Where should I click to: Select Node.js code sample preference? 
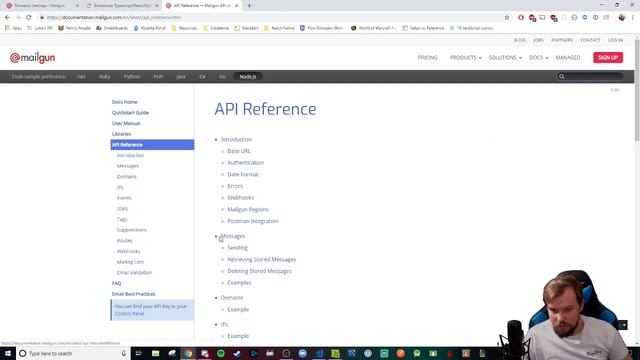point(248,77)
